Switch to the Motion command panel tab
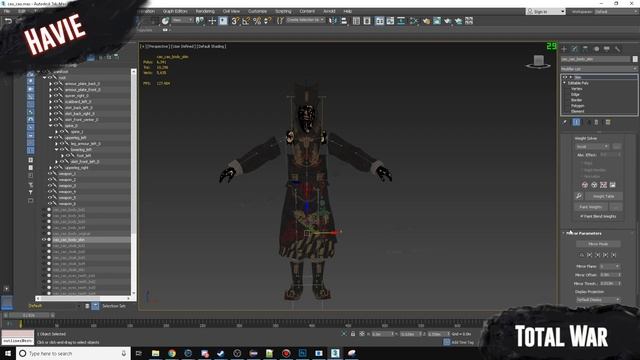The image size is (640, 360). 596,49
